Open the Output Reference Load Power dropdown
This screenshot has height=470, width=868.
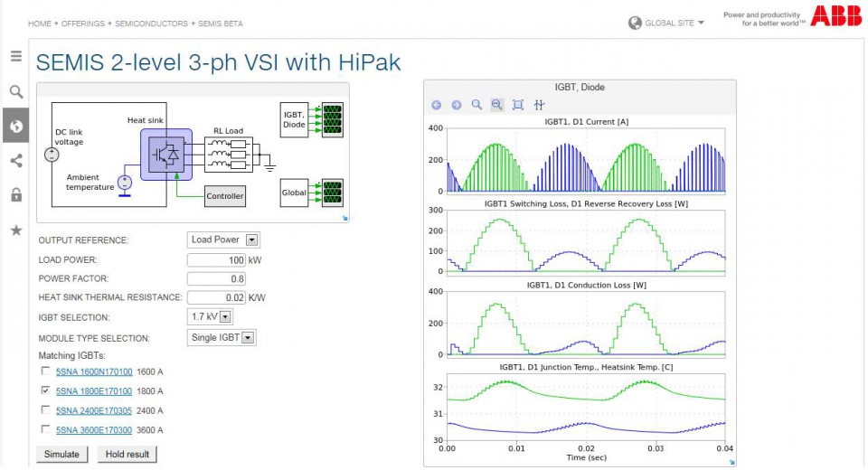point(223,240)
